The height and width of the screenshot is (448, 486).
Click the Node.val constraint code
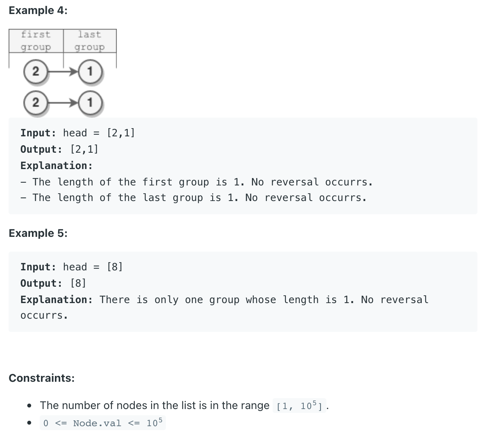[x=103, y=423]
